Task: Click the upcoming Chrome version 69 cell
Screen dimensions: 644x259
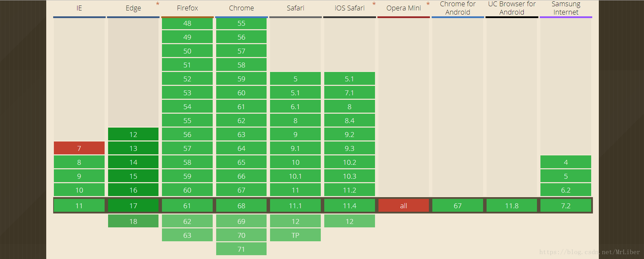Action: point(242,221)
